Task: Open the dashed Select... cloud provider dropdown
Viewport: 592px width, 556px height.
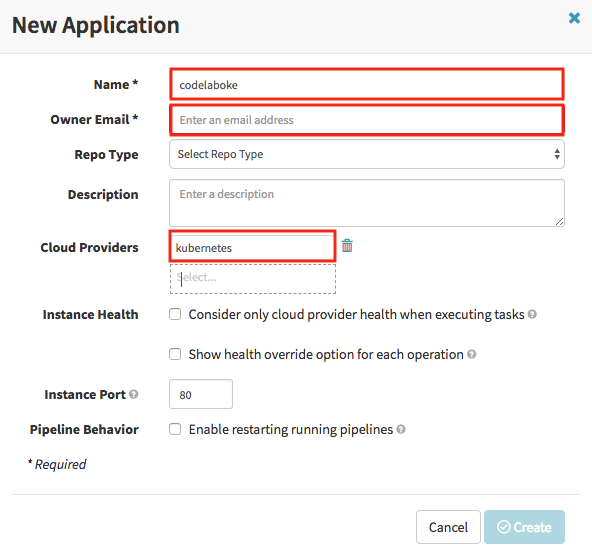Action: (253, 279)
